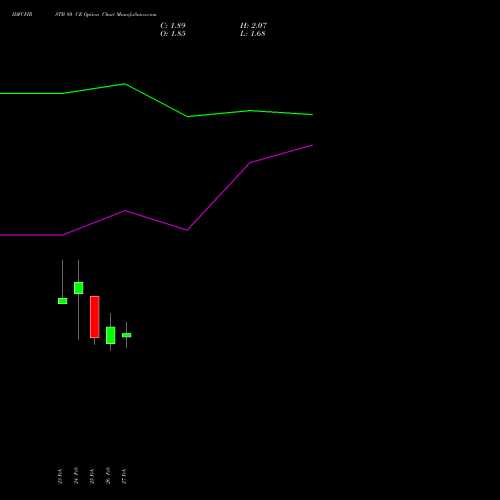The width and height of the screenshot is (500, 500).
Task: Click the small green 27 Feb candlestick
Action: (x=127, y=335)
